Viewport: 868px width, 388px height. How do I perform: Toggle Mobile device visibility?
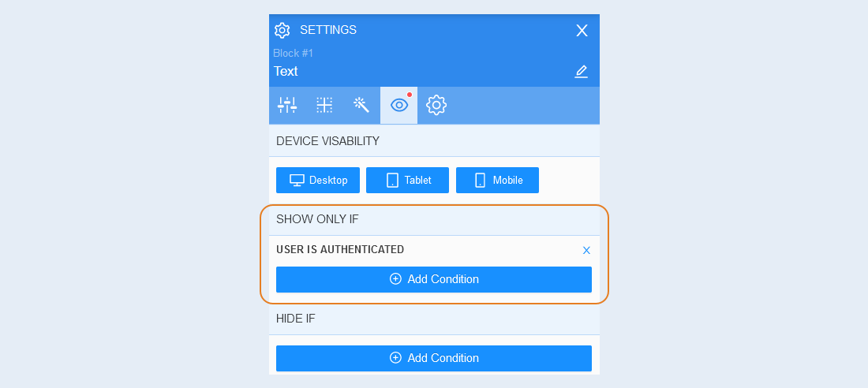pos(497,180)
